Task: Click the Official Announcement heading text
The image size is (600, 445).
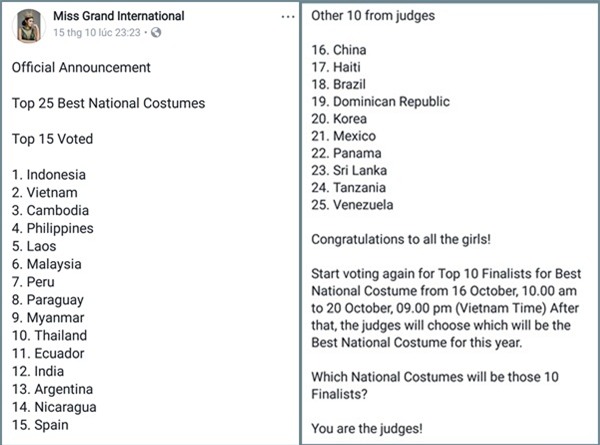Action: [81, 68]
